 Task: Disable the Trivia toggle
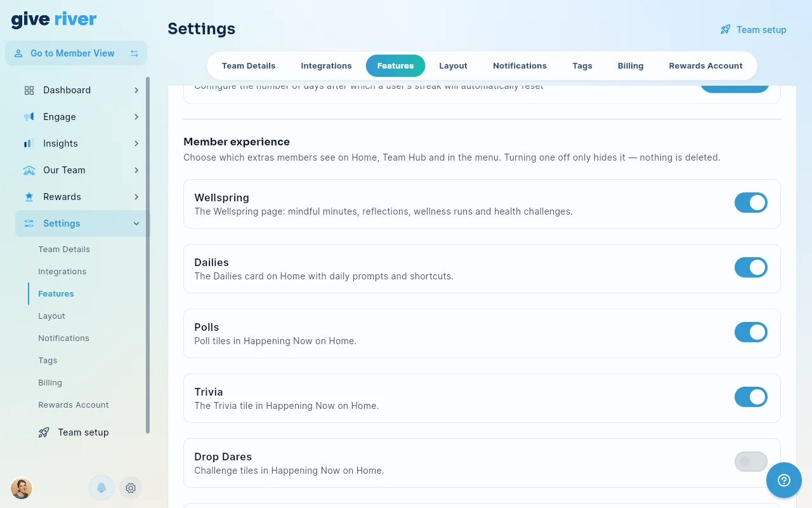[x=751, y=397]
